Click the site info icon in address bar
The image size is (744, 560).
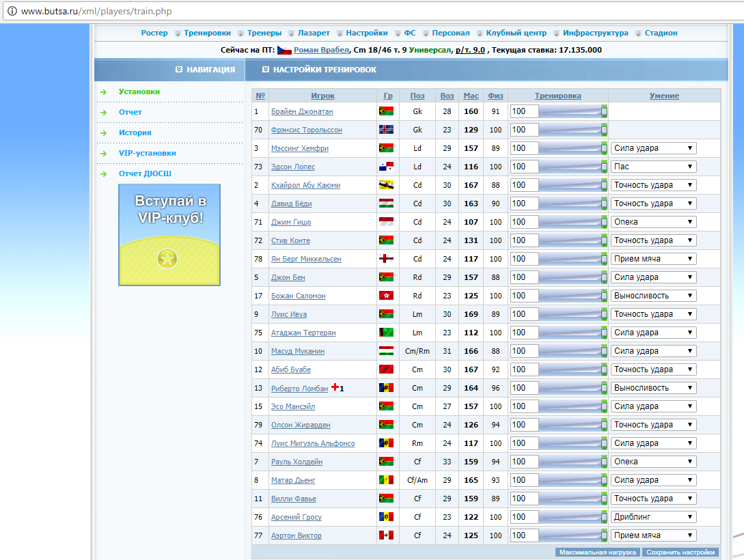pos(12,11)
